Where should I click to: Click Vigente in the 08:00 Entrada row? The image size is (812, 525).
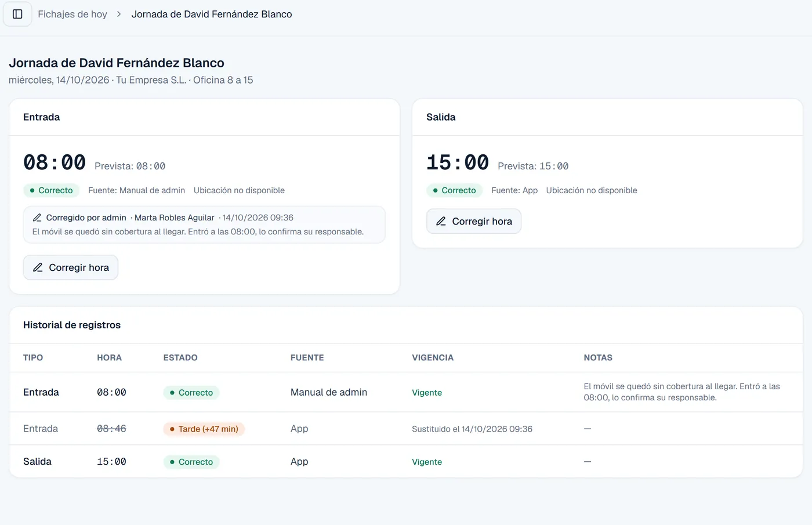click(x=427, y=393)
